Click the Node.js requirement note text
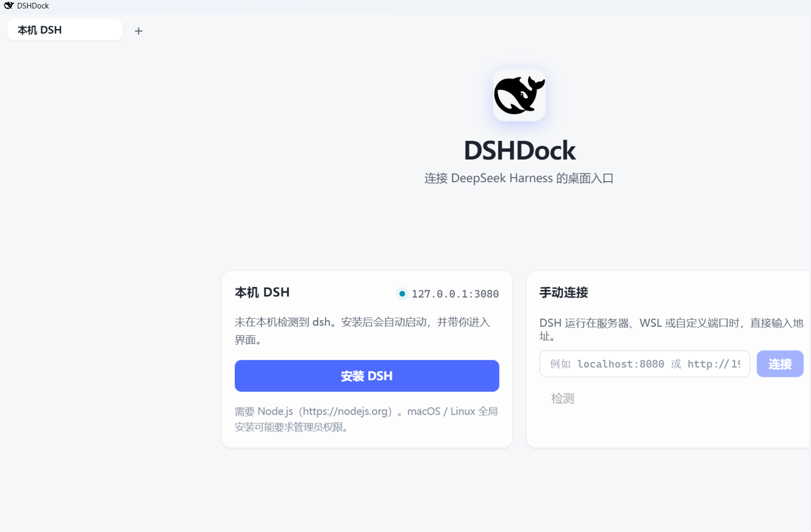The width and height of the screenshot is (811, 532). tap(366, 419)
